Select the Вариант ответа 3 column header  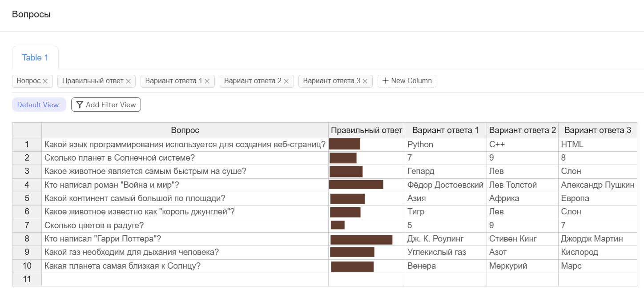[597, 130]
